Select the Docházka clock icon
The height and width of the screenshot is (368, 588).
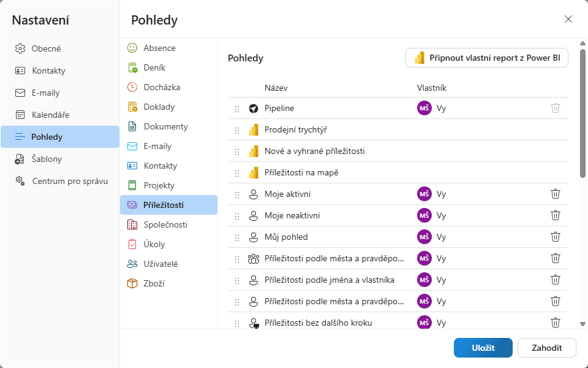coord(132,87)
